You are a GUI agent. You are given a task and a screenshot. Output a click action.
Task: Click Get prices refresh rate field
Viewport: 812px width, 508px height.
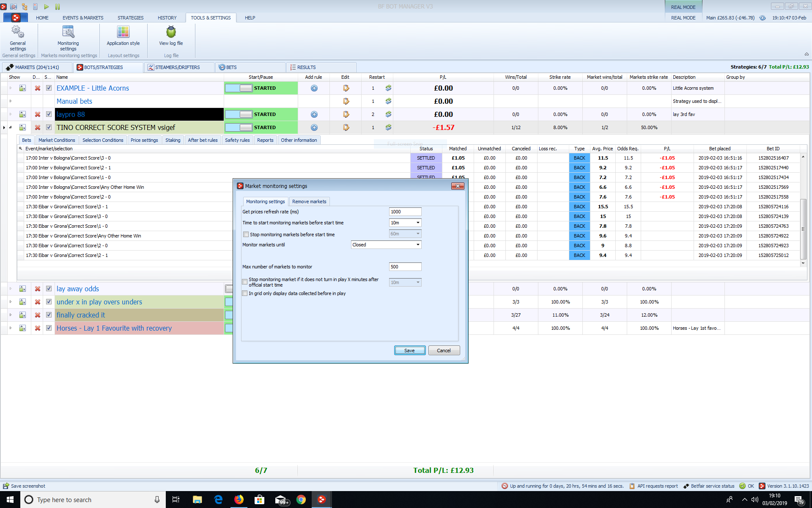[x=405, y=212]
